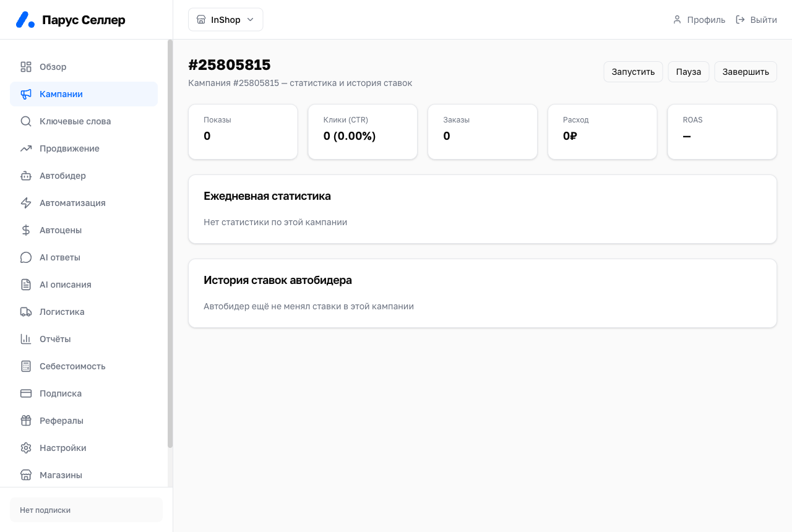Click the Парус Селлер logo icon
The width and height of the screenshot is (792, 532).
pyautogui.click(x=25, y=20)
